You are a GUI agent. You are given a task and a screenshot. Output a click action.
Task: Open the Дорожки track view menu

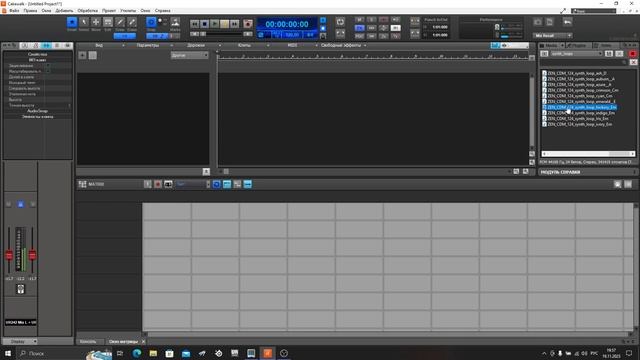pyautogui.click(x=196, y=45)
